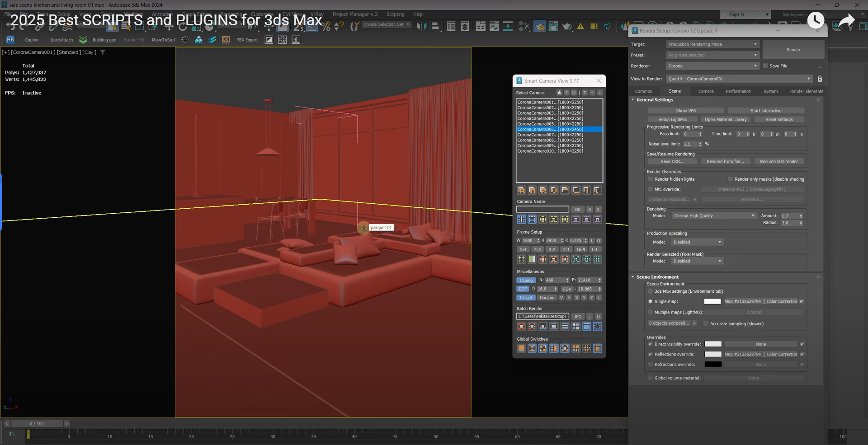Switch to Render Elements tab
Screen dimensions: 868x445
807,91
